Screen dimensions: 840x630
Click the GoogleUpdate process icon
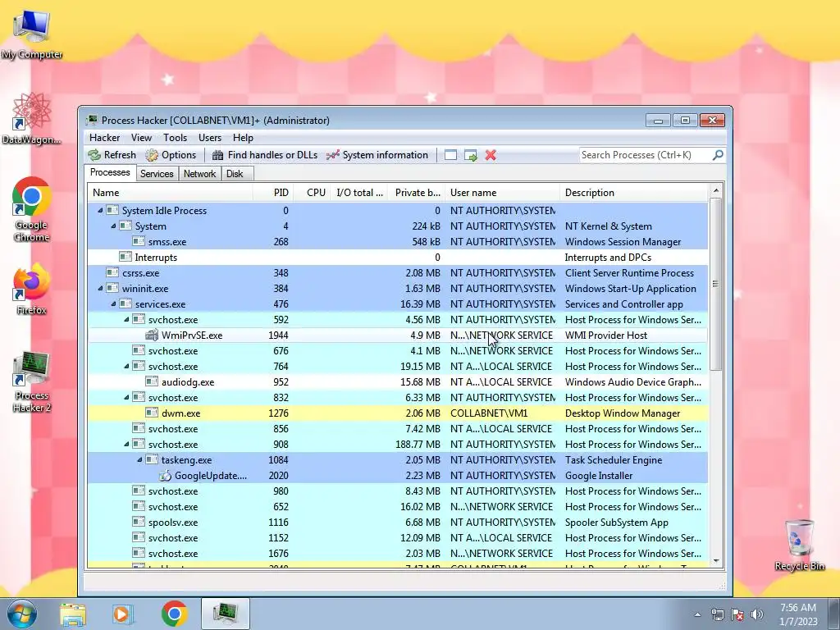click(x=165, y=475)
